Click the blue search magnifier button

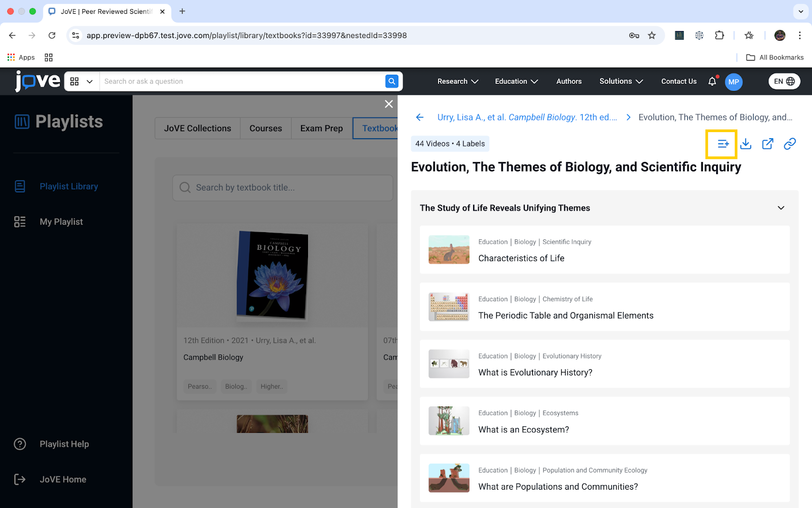coord(392,81)
